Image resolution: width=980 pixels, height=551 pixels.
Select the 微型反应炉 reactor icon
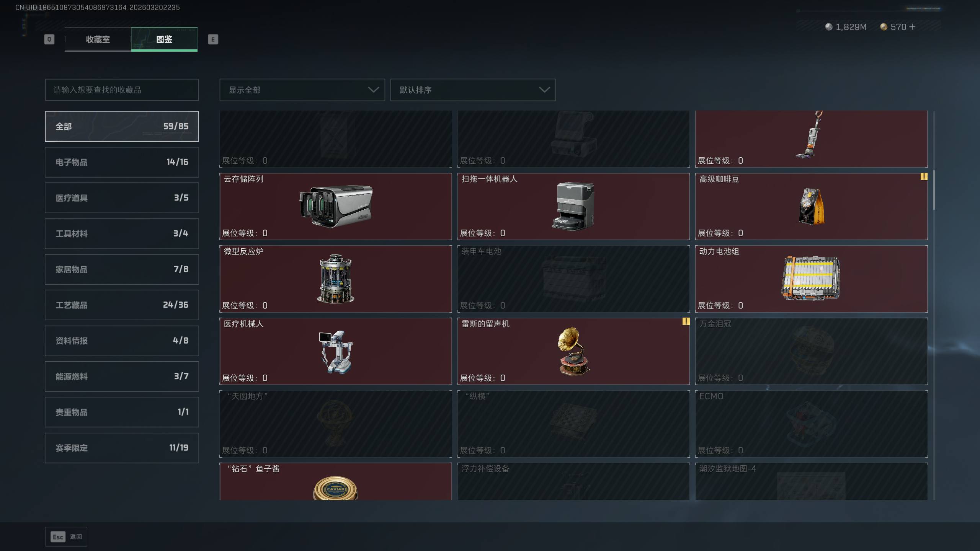336,279
